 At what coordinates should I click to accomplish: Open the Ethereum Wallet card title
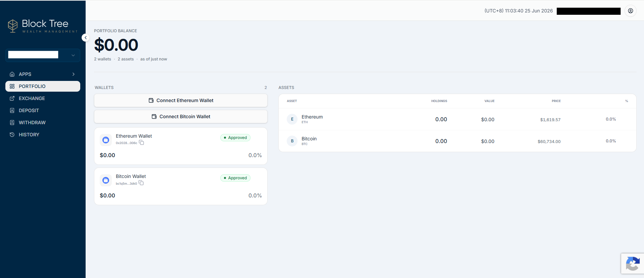pos(134,136)
